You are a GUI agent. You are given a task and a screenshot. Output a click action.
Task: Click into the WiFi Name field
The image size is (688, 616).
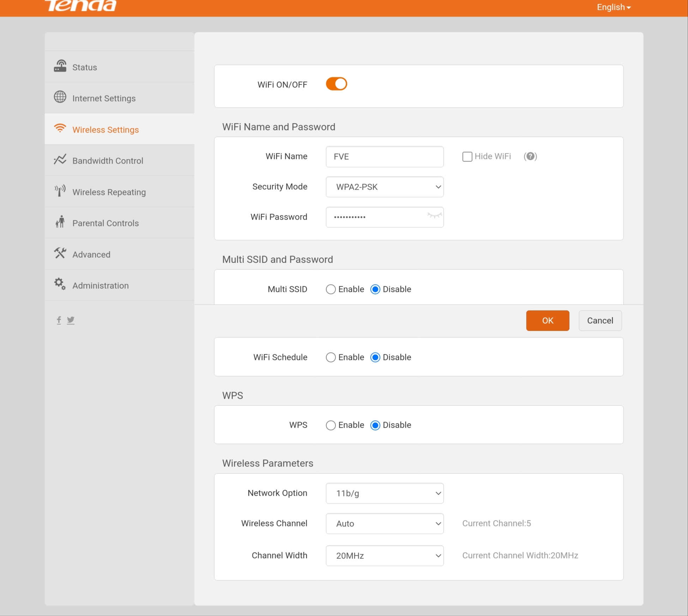(385, 157)
